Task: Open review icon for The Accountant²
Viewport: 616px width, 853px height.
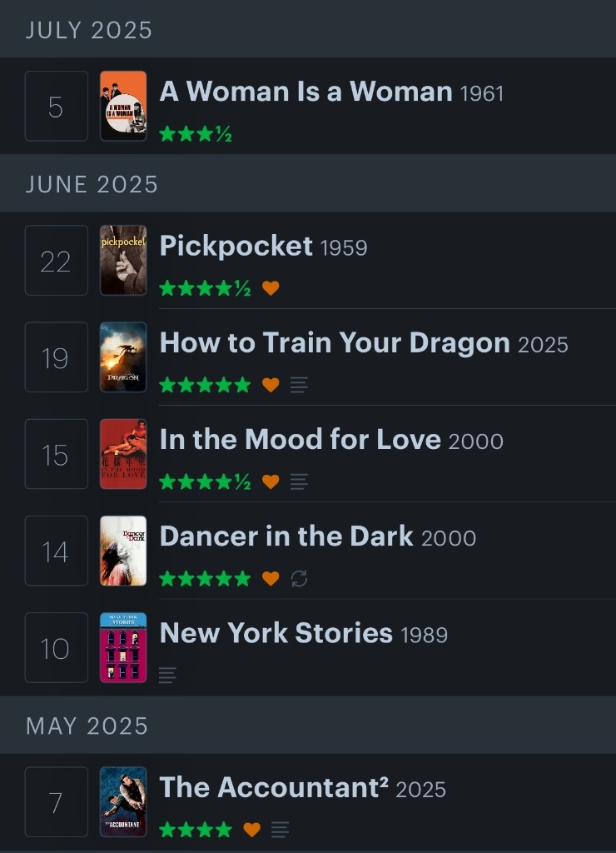Action: [x=281, y=830]
